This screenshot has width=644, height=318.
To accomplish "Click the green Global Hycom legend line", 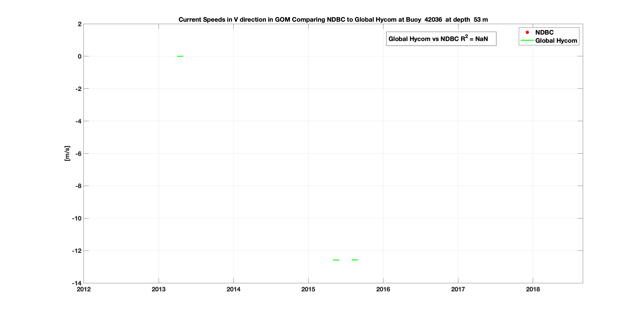I will (x=527, y=41).
